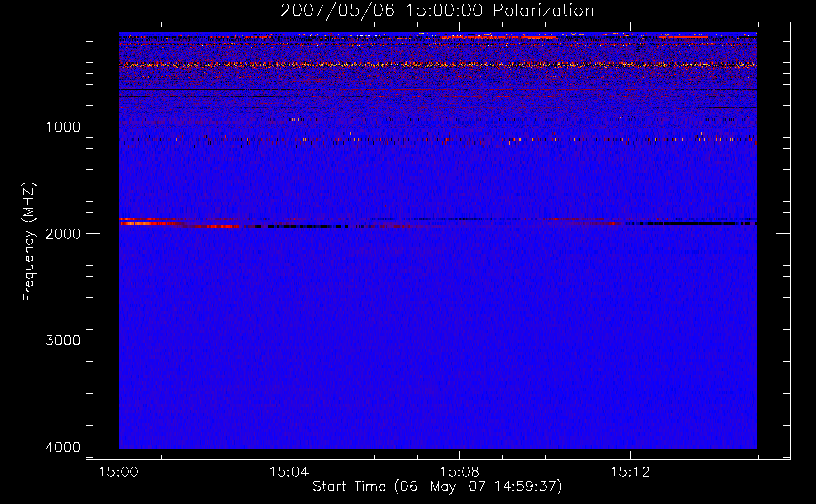Click the 'Start Time (06-May-07 14:59:37)' label

pyautogui.click(x=437, y=487)
